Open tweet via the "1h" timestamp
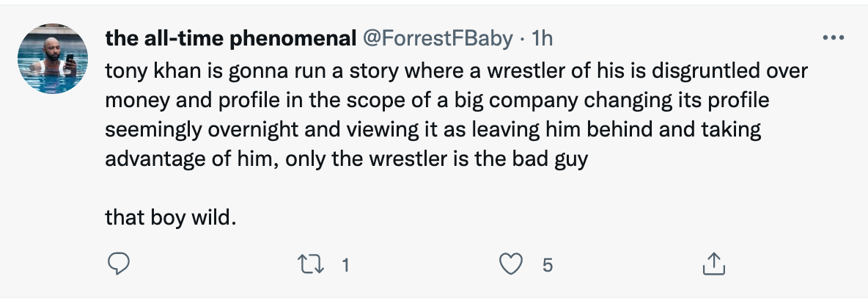 tap(541, 39)
